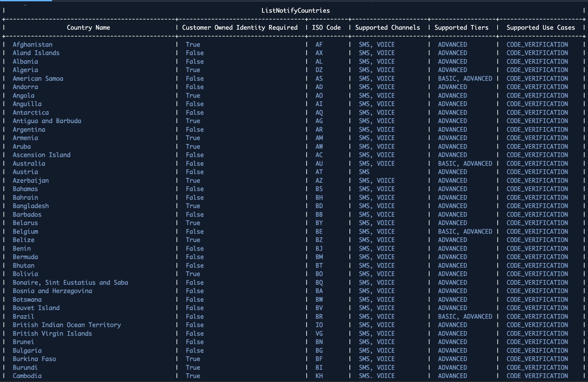
Task: Select the Algeria country name
Action: (25, 70)
